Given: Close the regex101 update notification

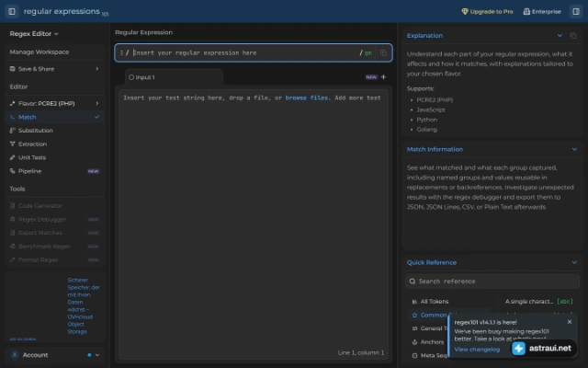Looking at the screenshot, I should point(570,322).
